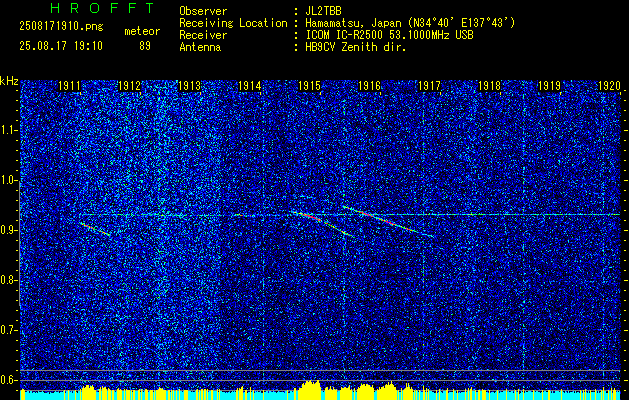Click the 1919 time marker

click(549, 85)
